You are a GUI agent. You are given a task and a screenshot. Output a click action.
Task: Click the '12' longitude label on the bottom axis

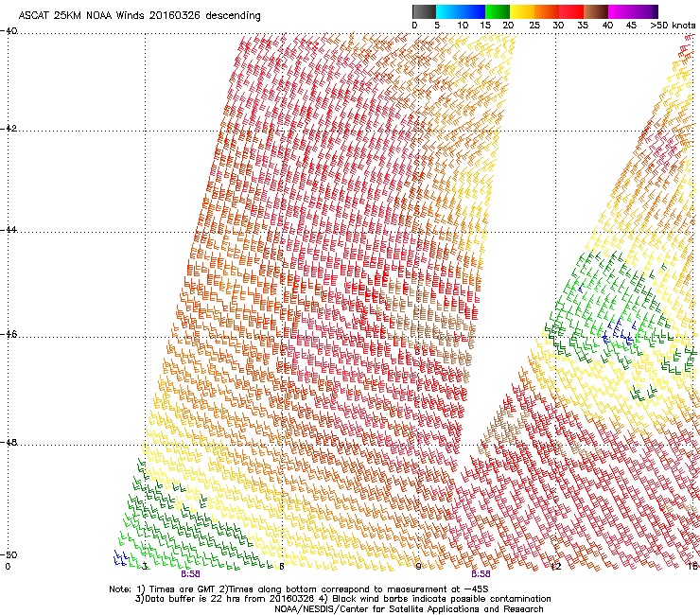[555, 567]
